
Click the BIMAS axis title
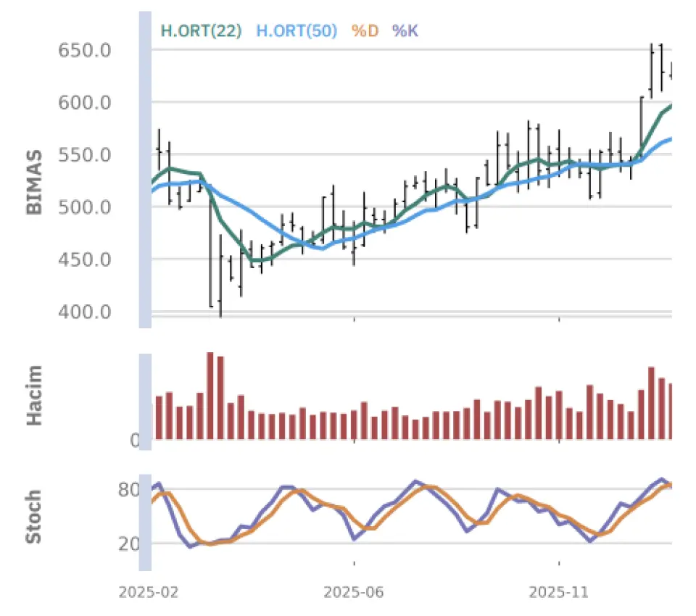[x=33, y=183]
